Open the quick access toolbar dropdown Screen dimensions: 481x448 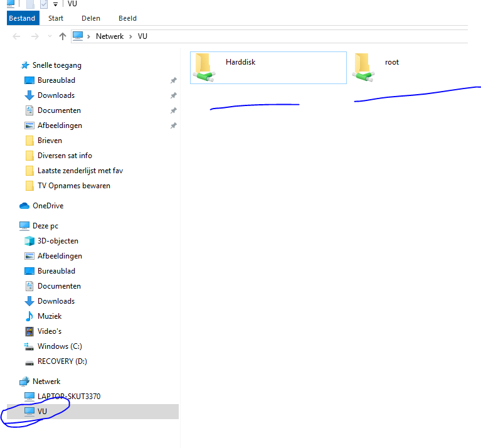point(55,4)
